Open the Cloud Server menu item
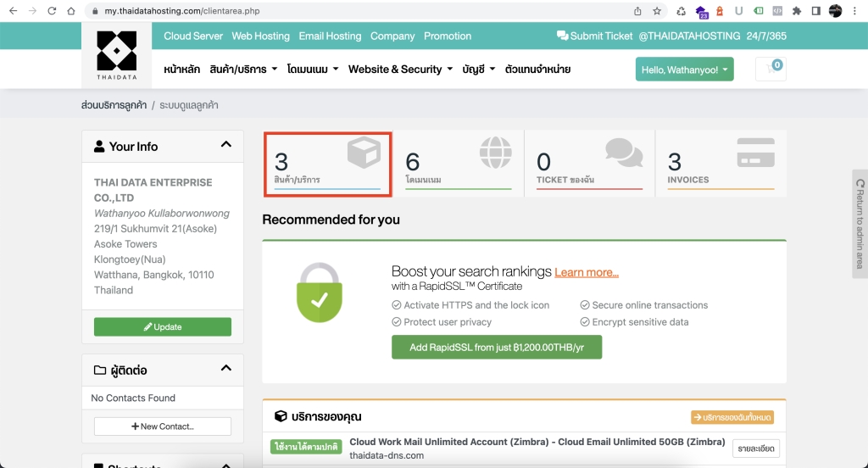The height and width of the screenshot is (468, 868). (193, 36)
